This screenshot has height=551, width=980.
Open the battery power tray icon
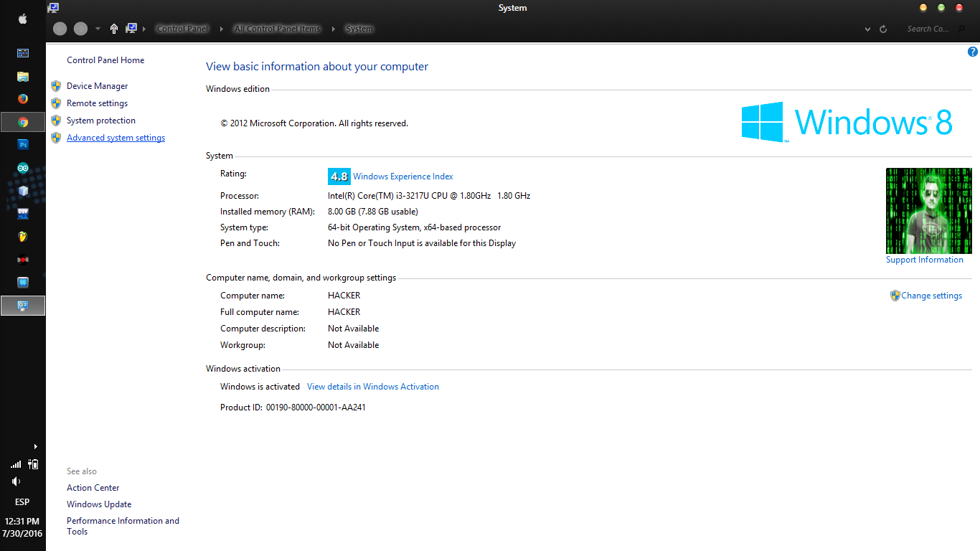[33, 464]
